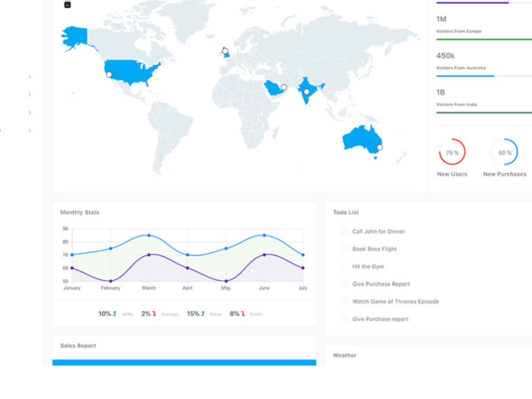
Task: Click the map marker on the United States
Action: [109, 74]
